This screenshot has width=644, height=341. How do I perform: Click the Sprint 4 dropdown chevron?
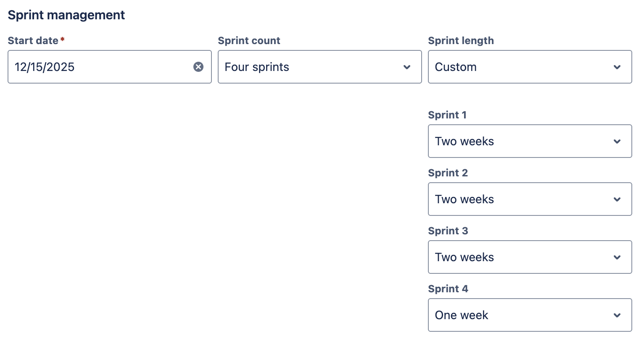coord(617,315)
